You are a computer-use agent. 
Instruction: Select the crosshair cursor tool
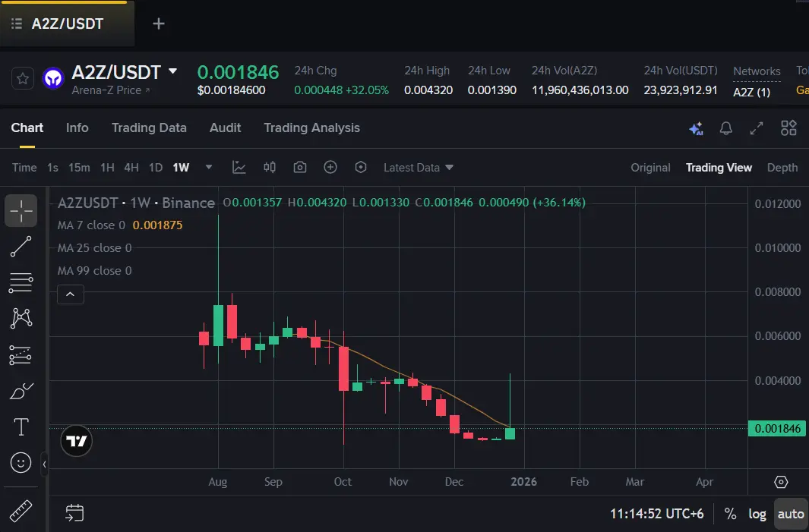21,211
